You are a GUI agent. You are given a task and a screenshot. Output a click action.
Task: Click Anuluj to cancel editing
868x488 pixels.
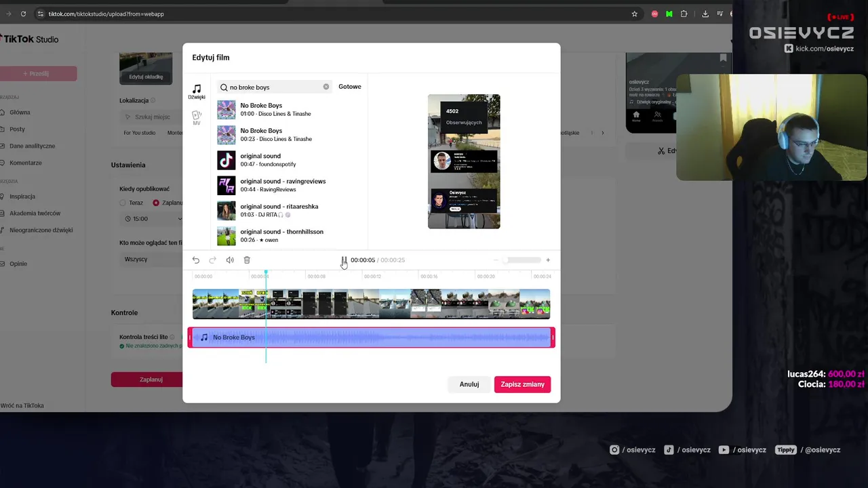coord(469,384)
